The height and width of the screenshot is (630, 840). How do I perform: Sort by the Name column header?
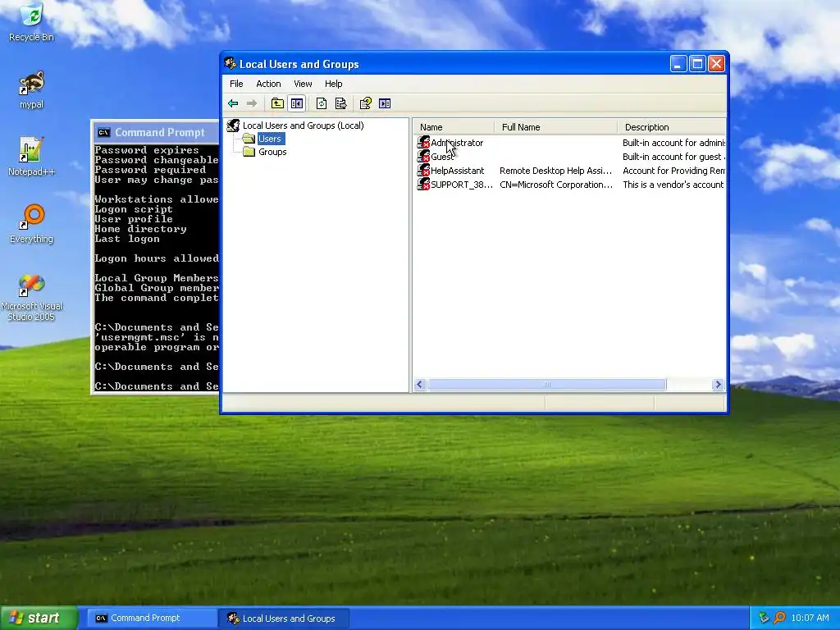point(454,127)
